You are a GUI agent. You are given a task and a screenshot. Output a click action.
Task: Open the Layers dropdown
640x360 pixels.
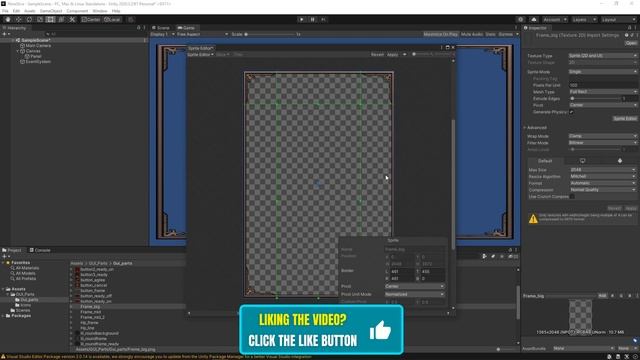pos(583,20)
